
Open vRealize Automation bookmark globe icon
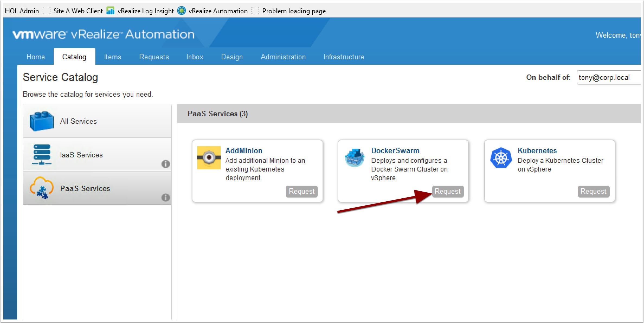pos(181,11)
